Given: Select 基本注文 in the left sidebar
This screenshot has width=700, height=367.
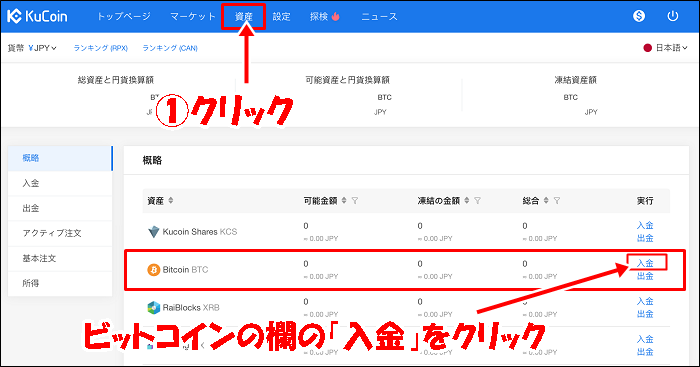Looking at the screenshot, I should click(x=60, y=258).
